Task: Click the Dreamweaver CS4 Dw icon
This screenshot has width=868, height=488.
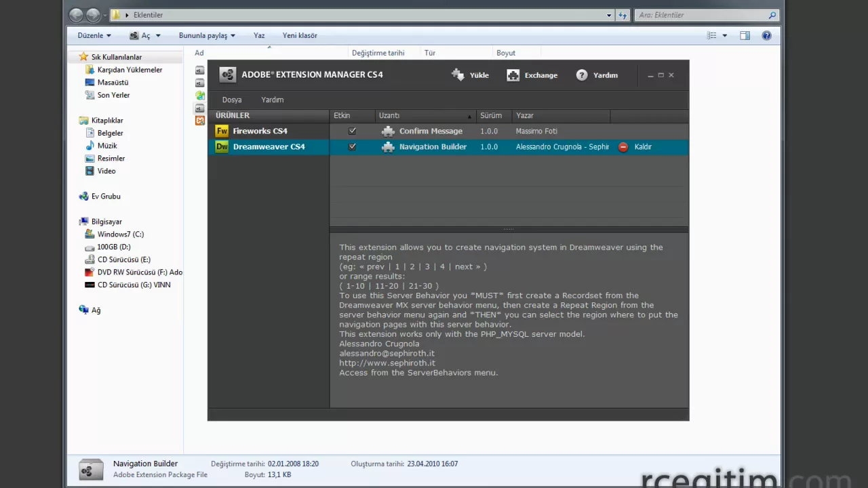Action: 222,146
